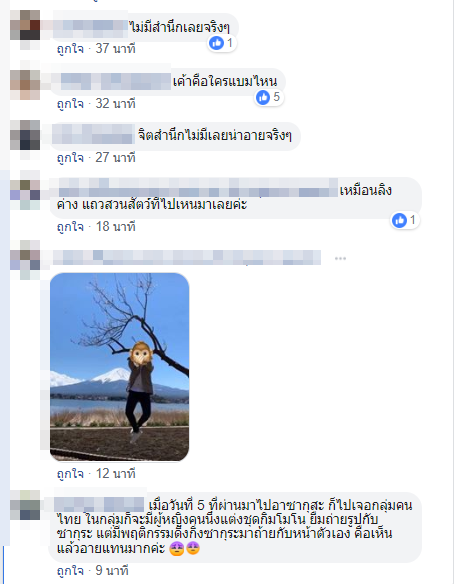Click the like reaction icon on the 37-minute comment
454x584 pixels.
[216, 43]
